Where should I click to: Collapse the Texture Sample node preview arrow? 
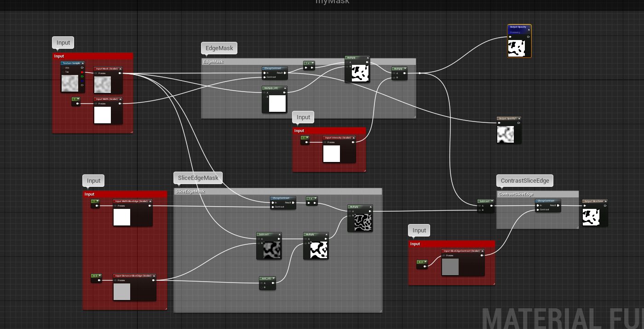pyautogui.click(x=83, y=63)
